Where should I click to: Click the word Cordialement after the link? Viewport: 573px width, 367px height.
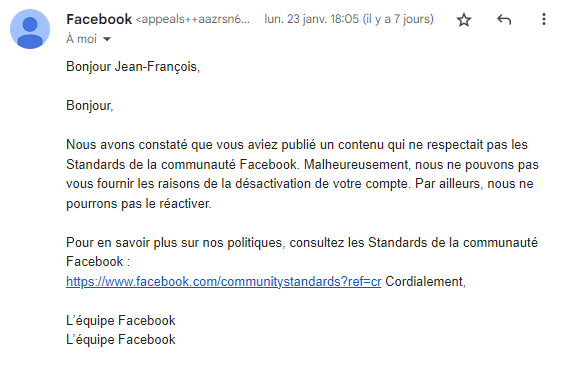click(x=425, y=281)
